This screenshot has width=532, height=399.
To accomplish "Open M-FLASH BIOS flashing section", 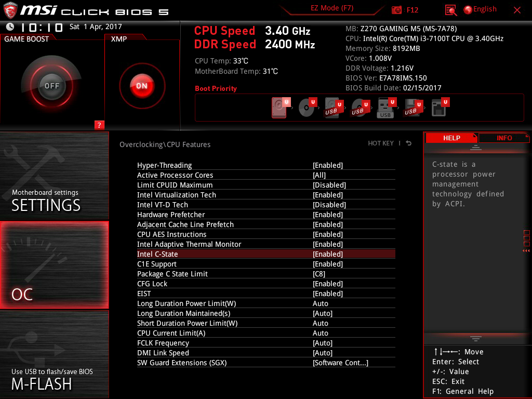I will (54, 354).
